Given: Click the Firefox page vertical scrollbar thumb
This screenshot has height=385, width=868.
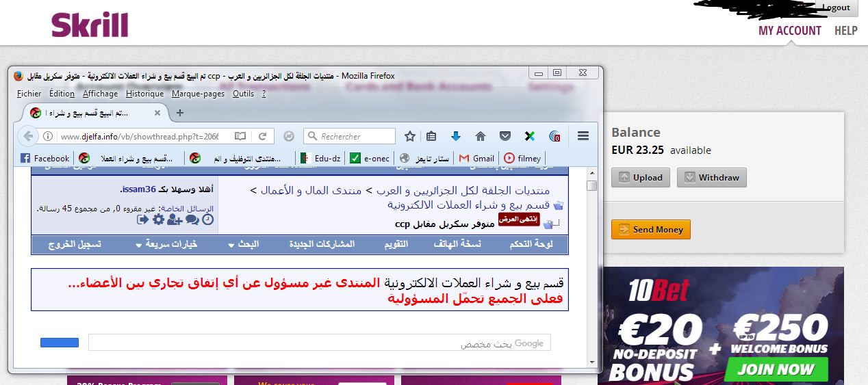Looking at the screenshot, I should [591, 185].
